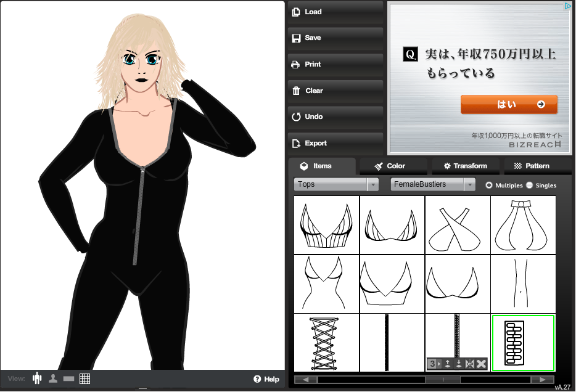Expand the layer number 3 selector
576x392 pixels.
tap(434, 364)
